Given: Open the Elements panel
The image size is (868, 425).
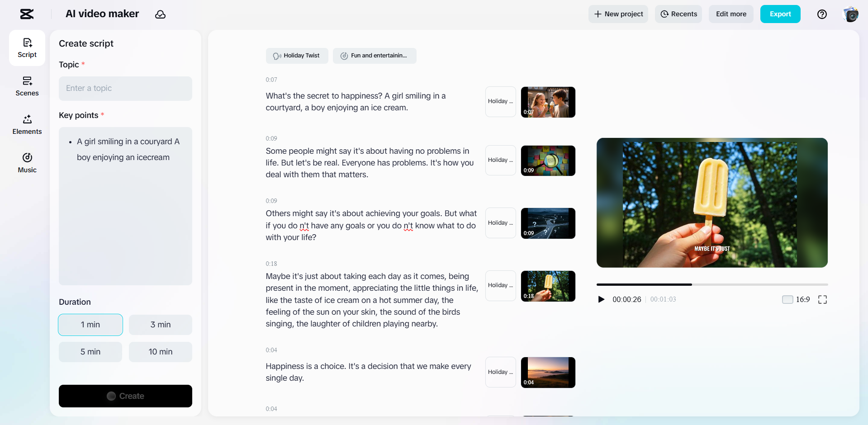Looking at the screenshot, I should (27, 124).
